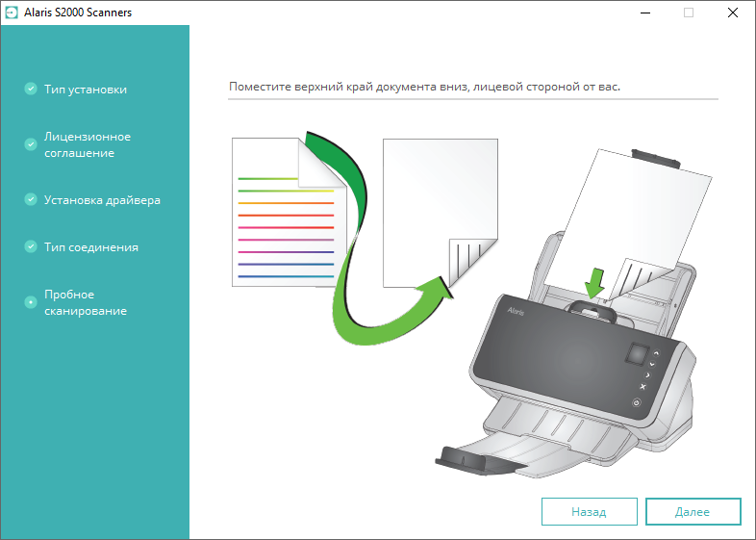
Task: Click the Alaris S2000 Scanners window title
Action: 78,13
